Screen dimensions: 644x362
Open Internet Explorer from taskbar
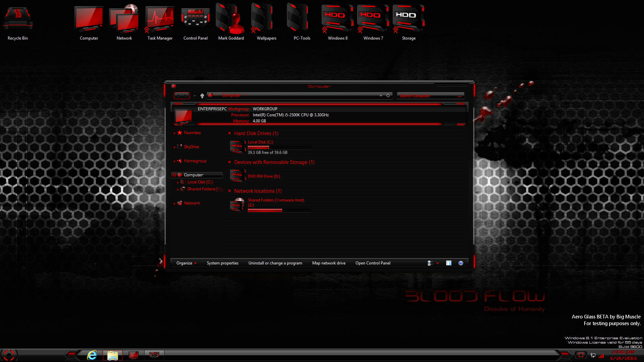click(x=92, y=355)
